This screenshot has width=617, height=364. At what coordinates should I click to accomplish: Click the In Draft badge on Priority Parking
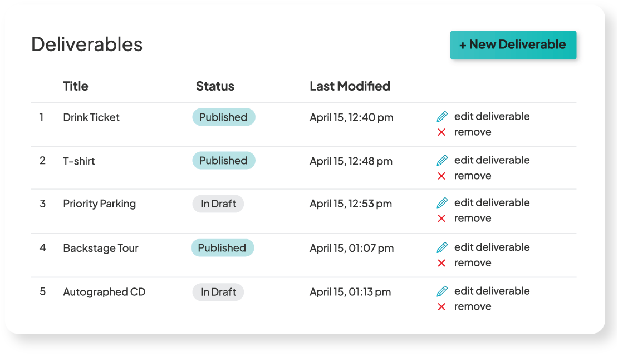tap(218, 204)
